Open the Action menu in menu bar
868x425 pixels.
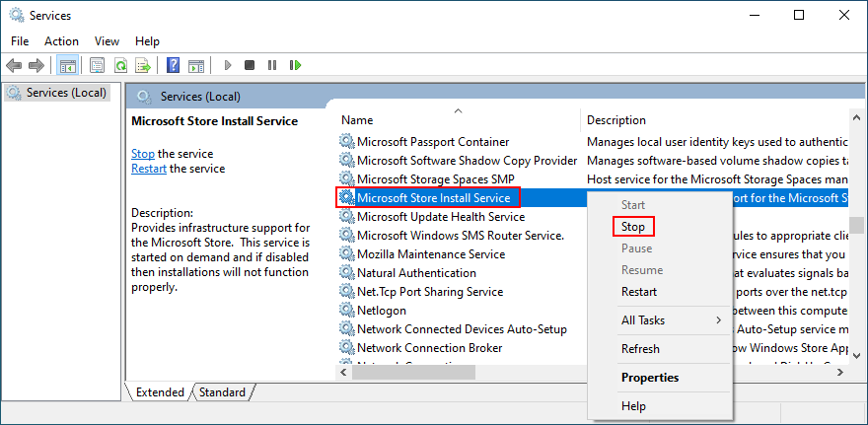pos(61,41)
